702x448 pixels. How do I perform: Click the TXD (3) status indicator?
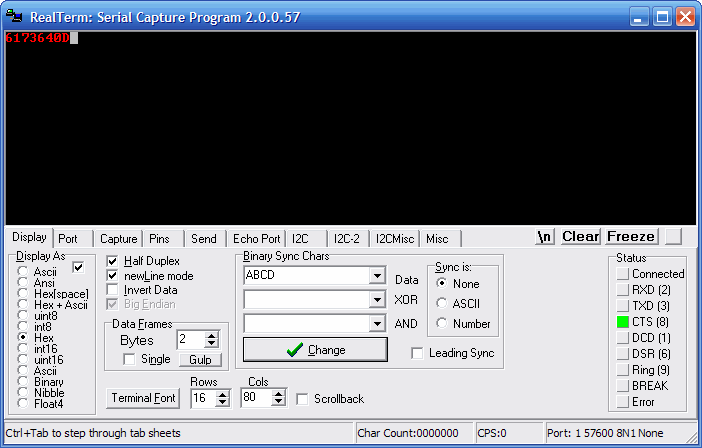(x=623, y=306)
